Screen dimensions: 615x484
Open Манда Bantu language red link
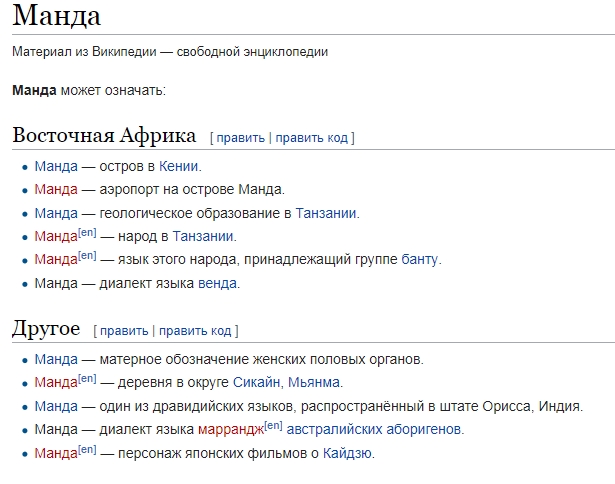coord(56,260)
